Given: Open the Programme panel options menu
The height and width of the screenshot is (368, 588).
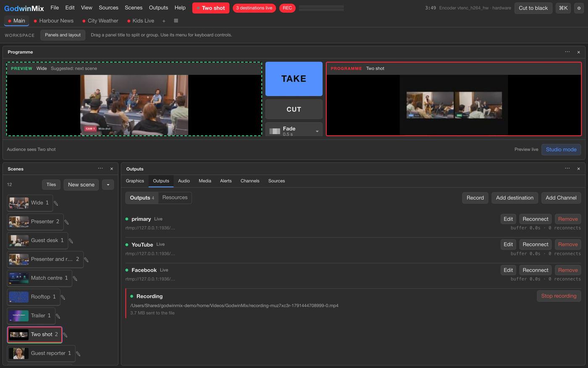Looking at the screenshot, I should click(567, 52).
